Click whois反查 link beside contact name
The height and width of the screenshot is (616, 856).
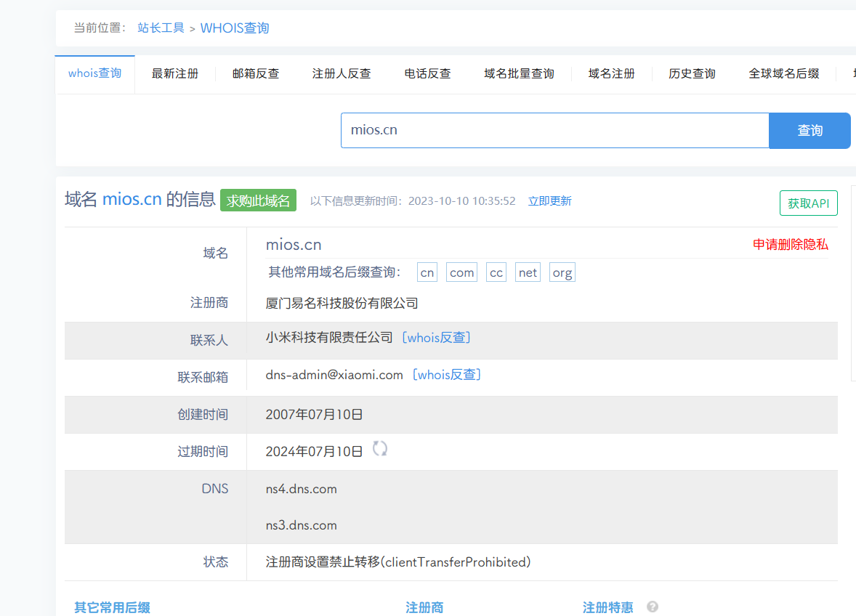coord(436,338)
